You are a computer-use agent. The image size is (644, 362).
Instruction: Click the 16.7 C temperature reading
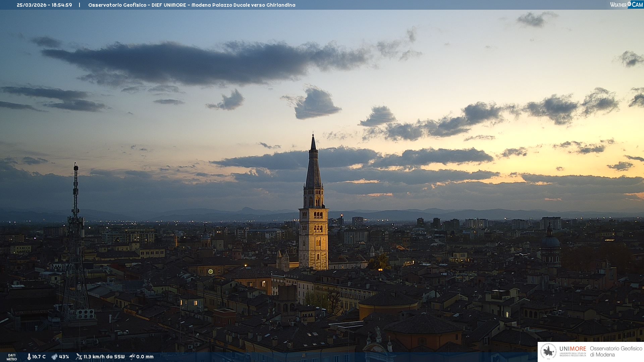click(x=39, y=357)
